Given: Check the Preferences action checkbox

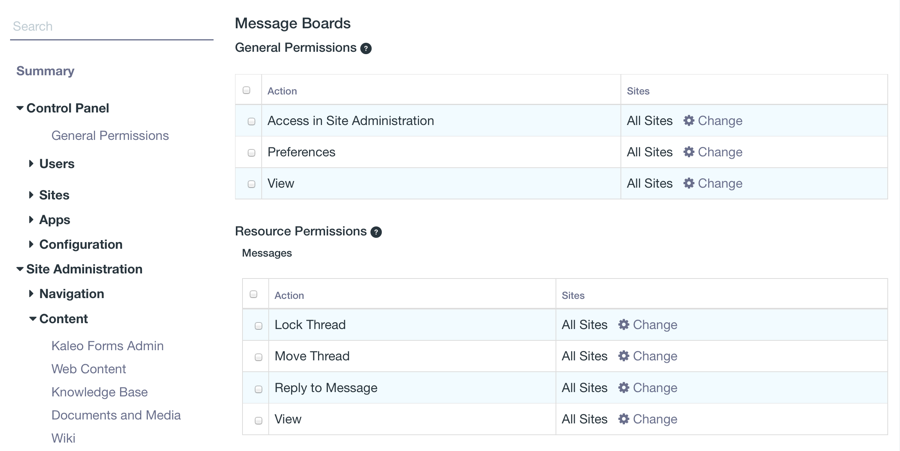Looking at the screenshot, I should coord(251,153).
